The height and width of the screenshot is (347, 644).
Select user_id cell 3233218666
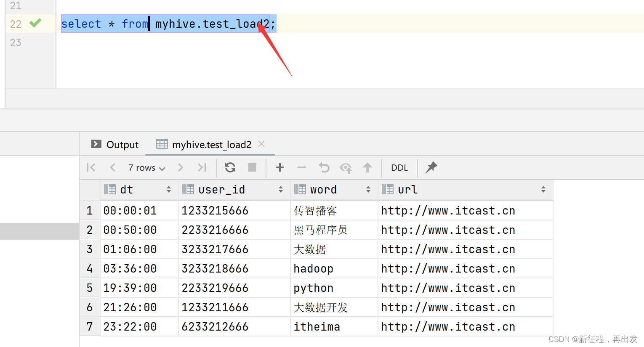pos(234,269)
